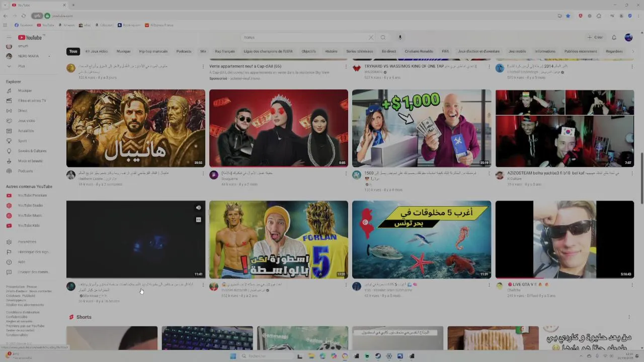Reload the page in the browser
Image resolution: width=644 pixels, height=362 pixels.
[23, 16]
